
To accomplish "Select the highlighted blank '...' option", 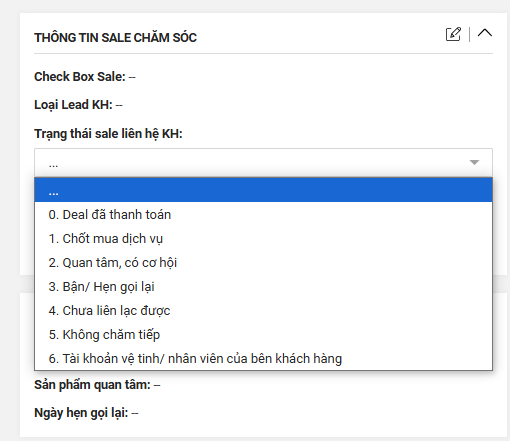I will coord(263,190).
